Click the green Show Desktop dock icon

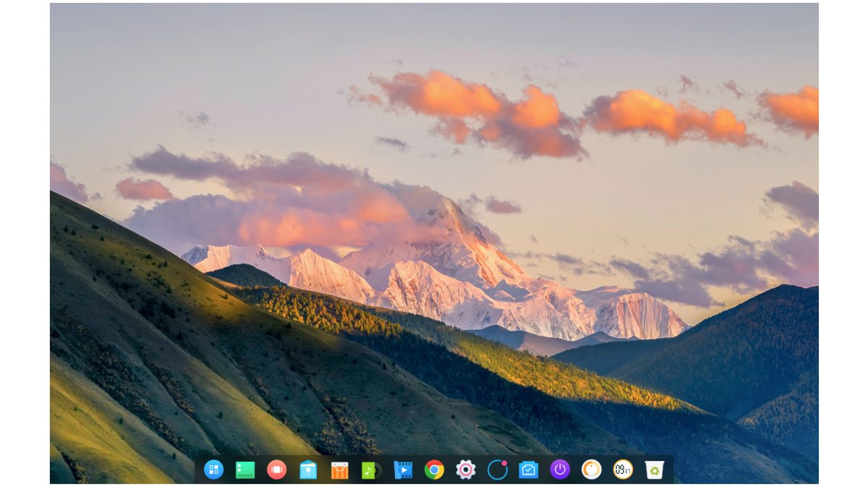point(245,470)
